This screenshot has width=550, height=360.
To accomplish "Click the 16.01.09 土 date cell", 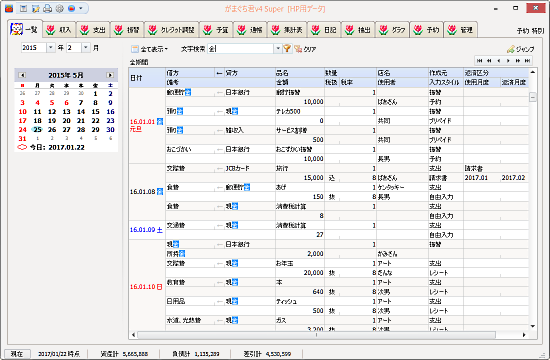I will (x=147, y=230).
